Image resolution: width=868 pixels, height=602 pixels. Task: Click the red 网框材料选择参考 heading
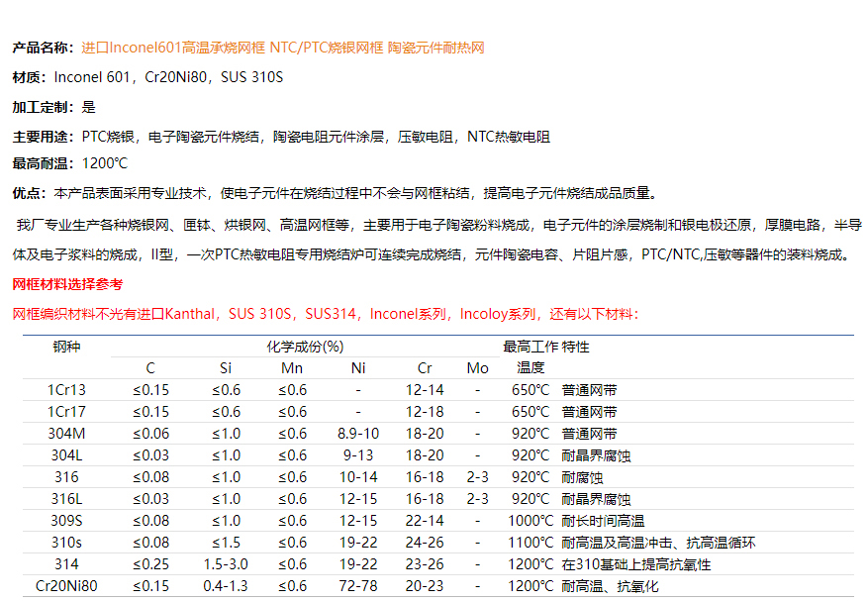(67, 284)
